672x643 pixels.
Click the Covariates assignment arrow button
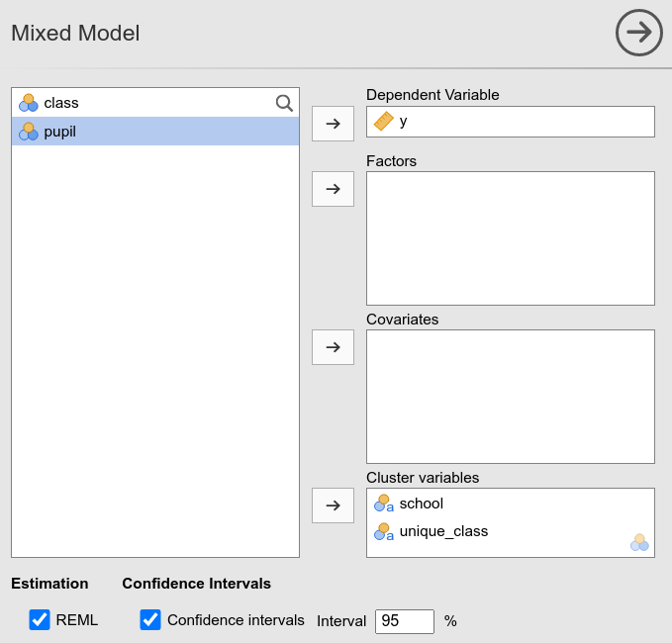(x=333, y=347)
